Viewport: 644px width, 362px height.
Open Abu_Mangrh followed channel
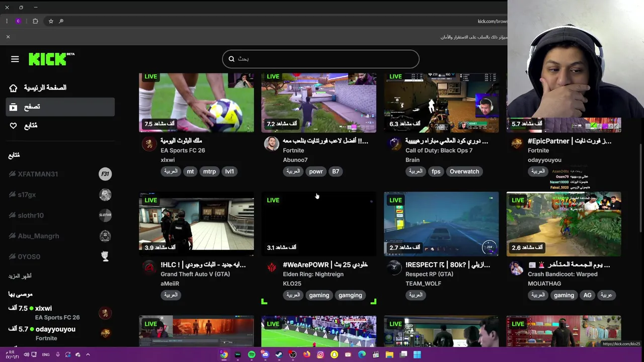(60, 236)
